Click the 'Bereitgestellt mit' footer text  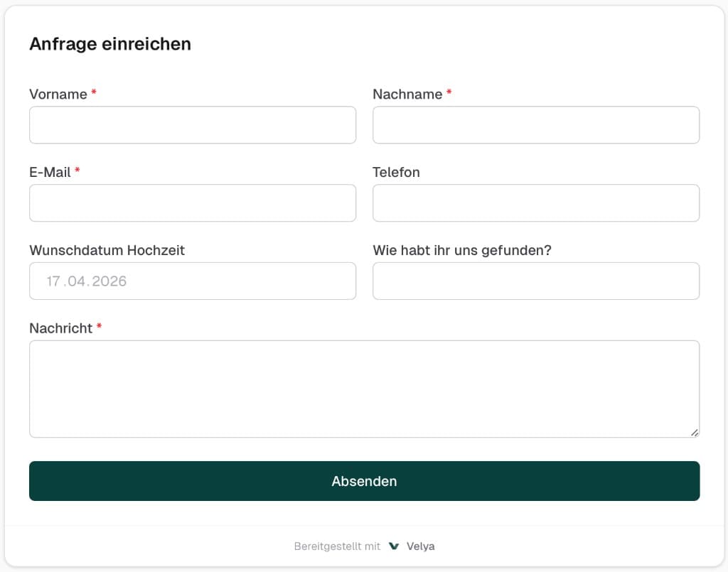tap(337, 546)
